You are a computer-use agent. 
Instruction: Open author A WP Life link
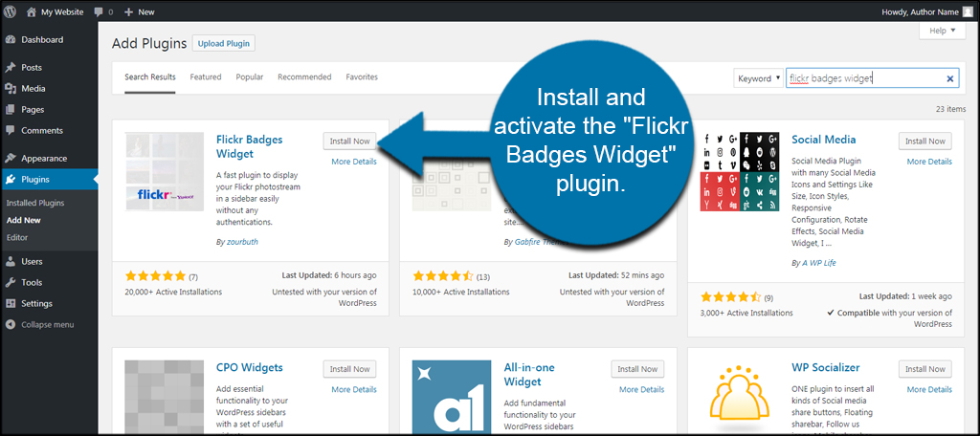(x=817, y=263)
